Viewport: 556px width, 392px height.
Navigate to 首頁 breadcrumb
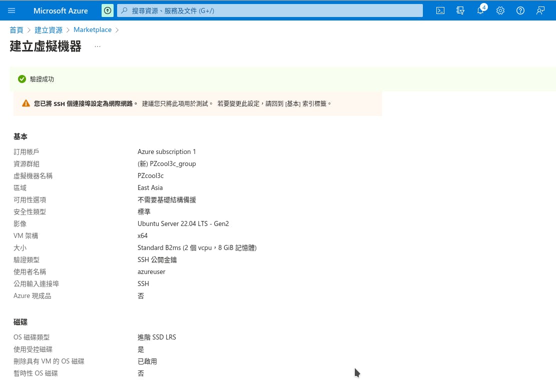point(17,30)
